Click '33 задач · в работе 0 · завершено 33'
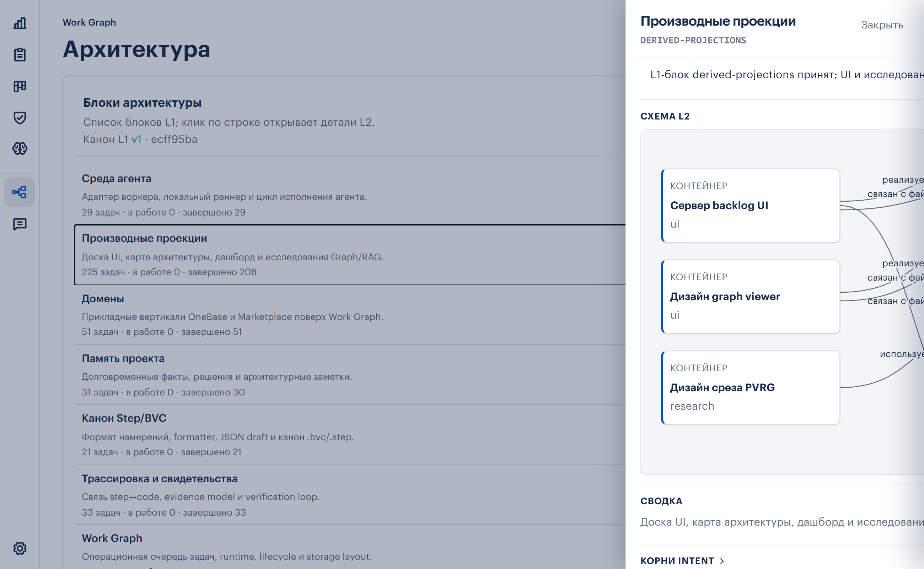The height and width of the screenshot is (569, 924). coord(164,512)
